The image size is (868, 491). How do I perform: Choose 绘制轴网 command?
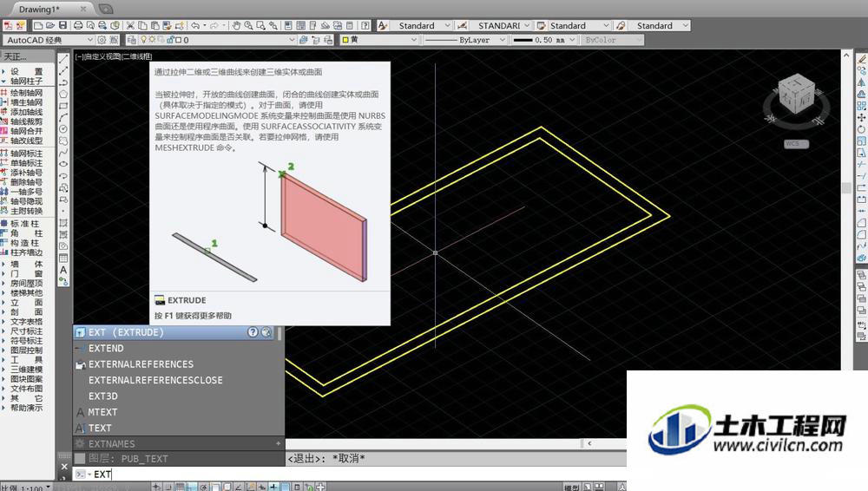26,93
